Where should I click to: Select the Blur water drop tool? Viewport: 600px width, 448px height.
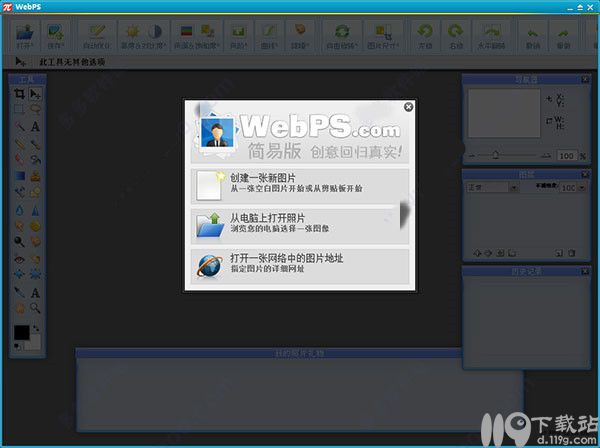20,210
